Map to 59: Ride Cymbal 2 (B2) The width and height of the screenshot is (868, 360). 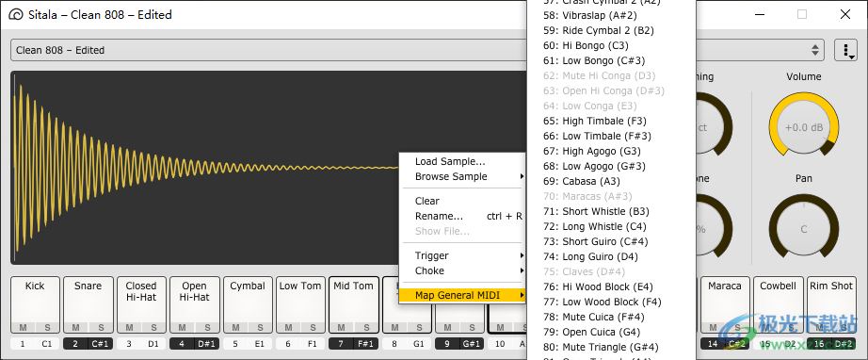point(611,30)
